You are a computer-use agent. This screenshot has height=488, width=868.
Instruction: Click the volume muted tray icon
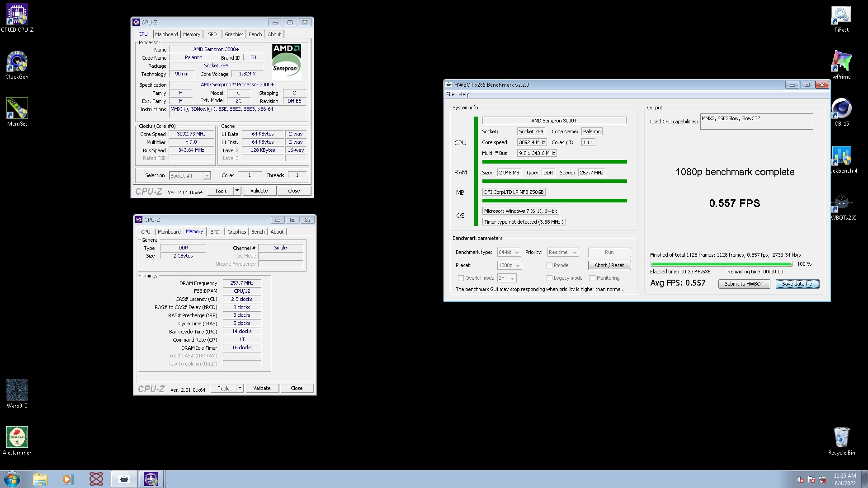(801, 479)
